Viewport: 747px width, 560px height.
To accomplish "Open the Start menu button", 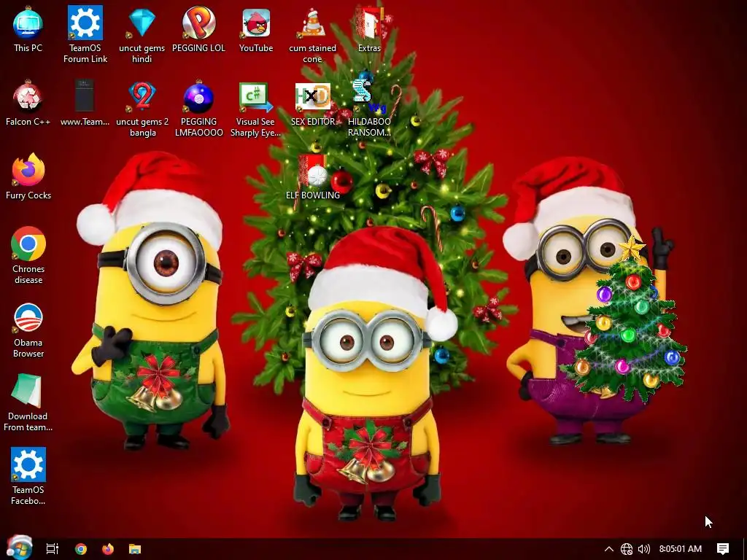I will (x=20, y=548).
